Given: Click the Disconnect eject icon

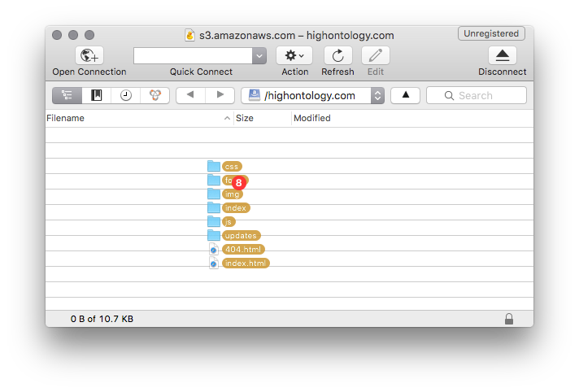Looking at the screenshot, I should [502, 55].
